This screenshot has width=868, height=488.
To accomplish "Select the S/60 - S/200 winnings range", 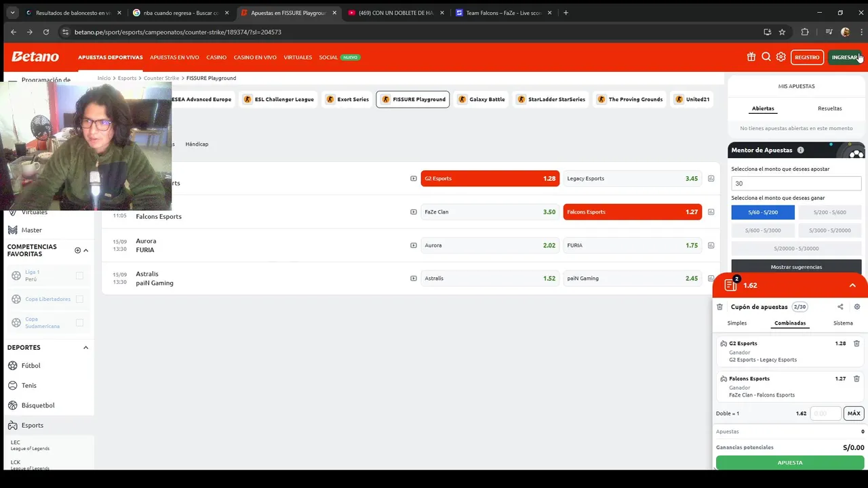I will pos(763,212).
